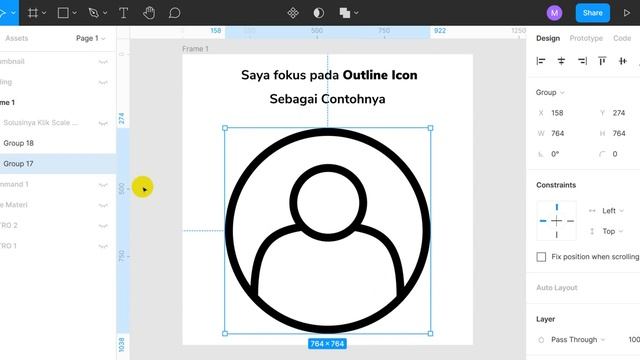Select the Hand tool

click(149, 13)
